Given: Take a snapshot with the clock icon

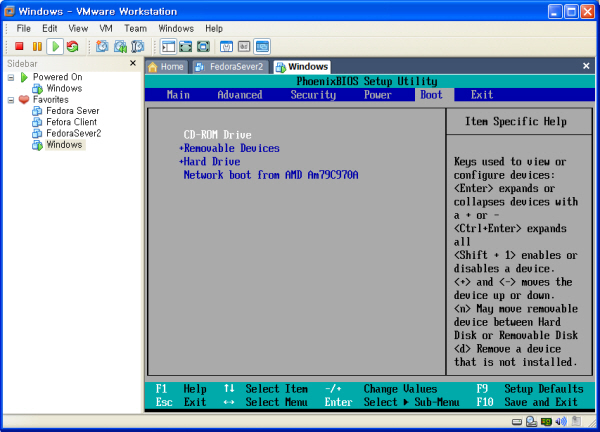Looking at the screenshot, I should tap(102, 47).
